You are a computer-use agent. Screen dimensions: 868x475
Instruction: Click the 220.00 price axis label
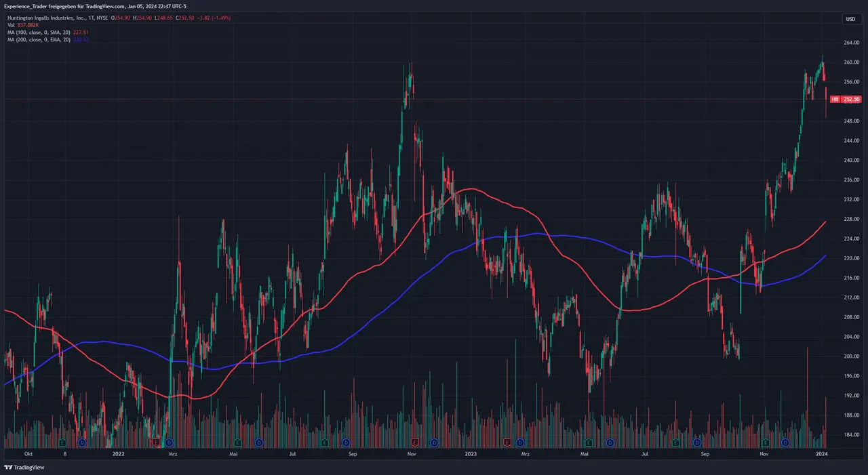click(x=851, y=258)
